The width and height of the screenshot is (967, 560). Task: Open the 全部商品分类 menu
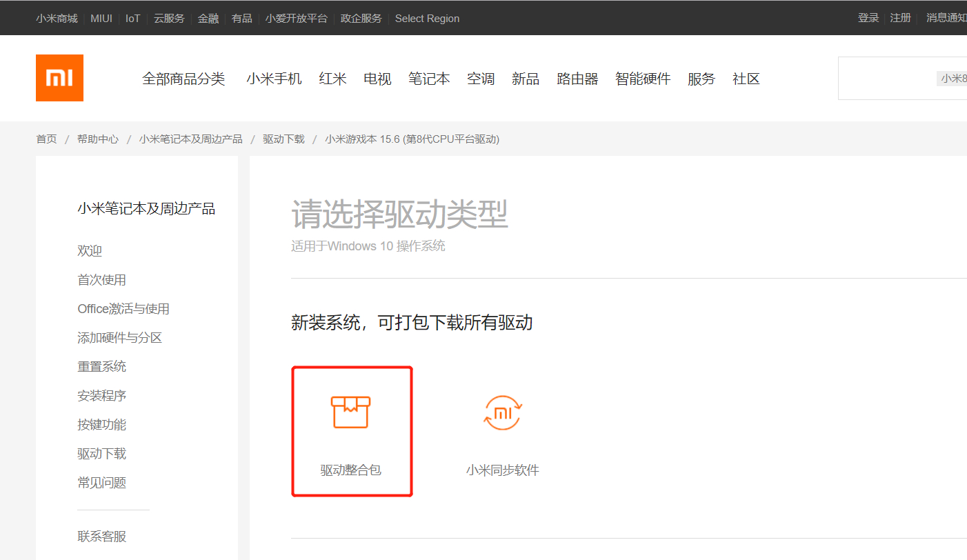[x=183, y=79]
